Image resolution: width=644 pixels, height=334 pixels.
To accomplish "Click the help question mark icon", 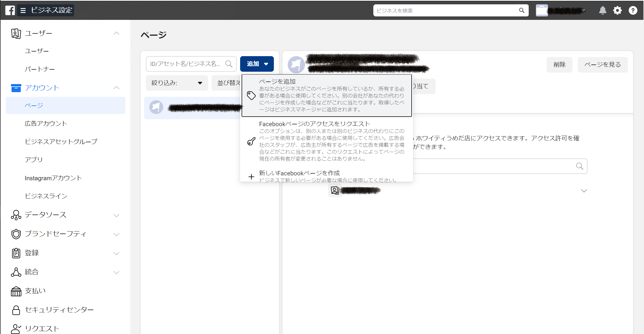I will pyautogui.click(x=633, y=10).
